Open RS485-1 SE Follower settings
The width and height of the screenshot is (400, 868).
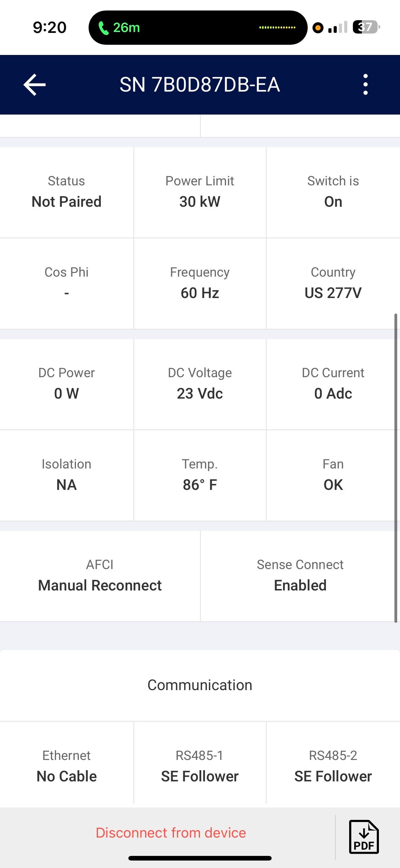(200, 766)
